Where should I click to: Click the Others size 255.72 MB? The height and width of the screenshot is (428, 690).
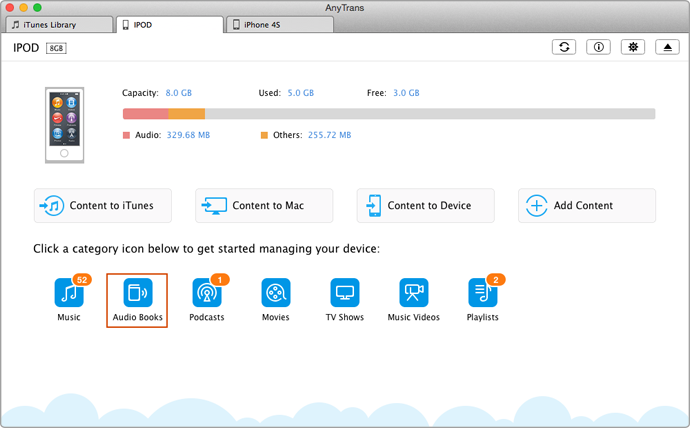pos(330,135)
